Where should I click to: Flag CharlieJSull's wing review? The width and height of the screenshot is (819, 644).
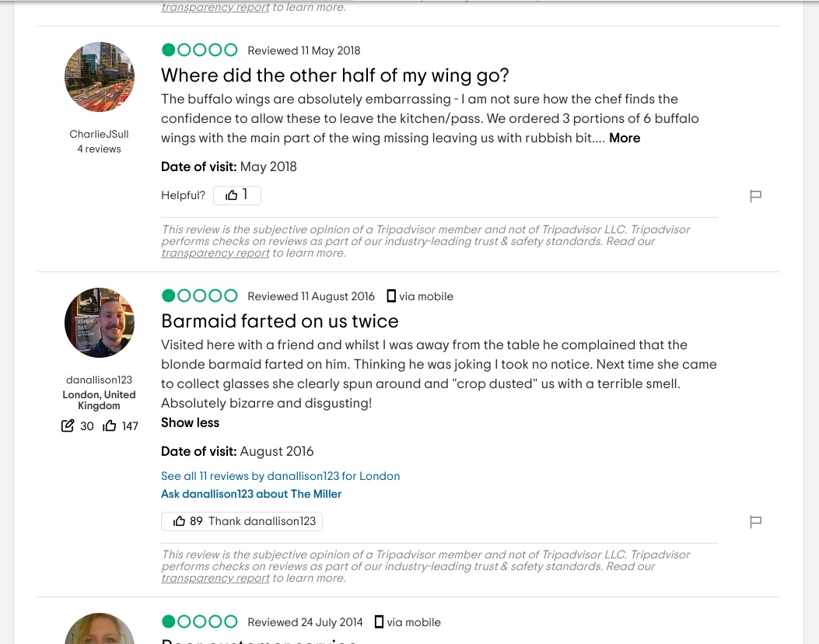(755, 196)
